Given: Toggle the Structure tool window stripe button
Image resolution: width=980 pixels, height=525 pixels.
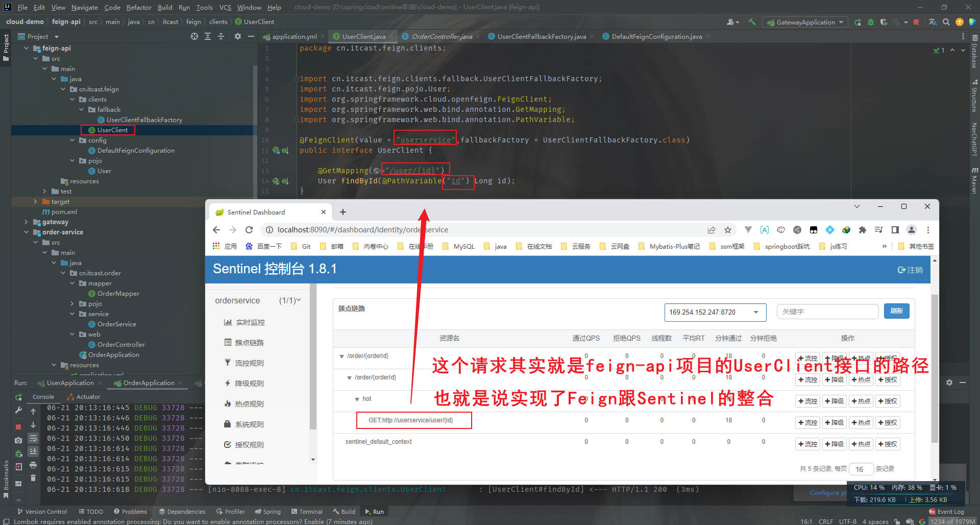Looking at the screenshot, I should (974, 96).
